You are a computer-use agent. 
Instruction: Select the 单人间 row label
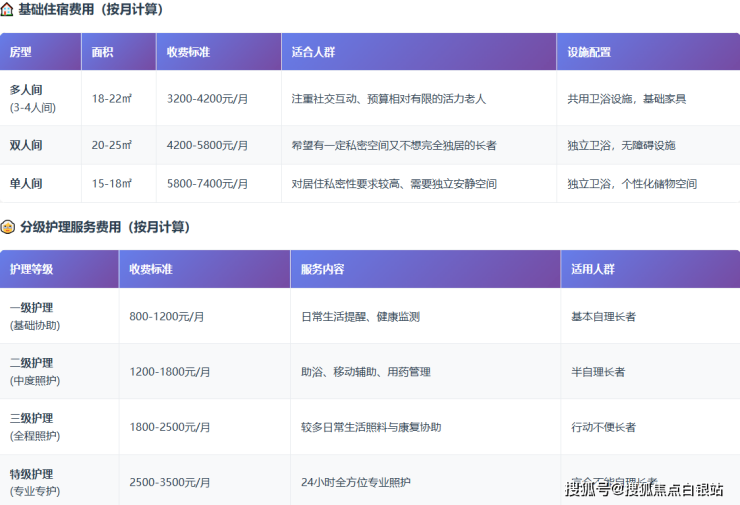[27, 184]
